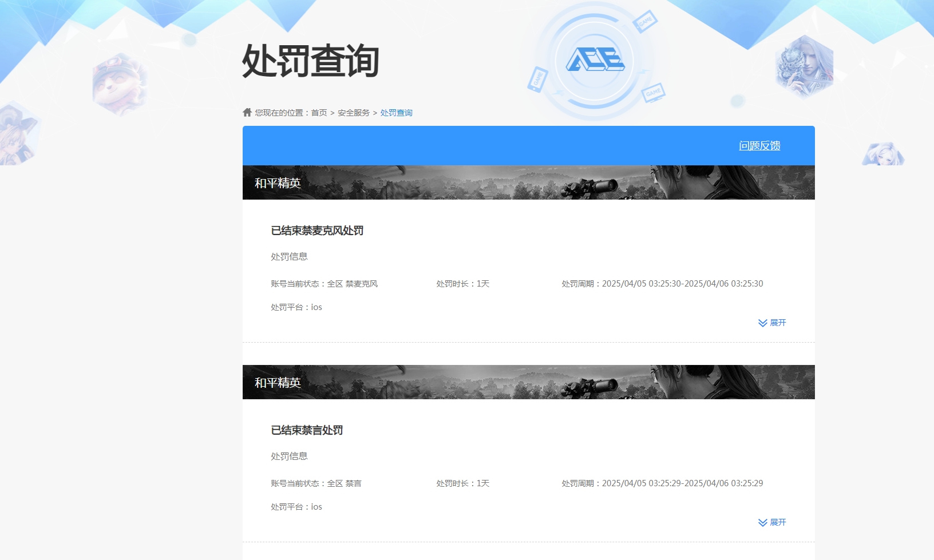Click the 已结束禁言处罚 heading
934x560 pixels.
pyautogui.click(x=307, y=430)
